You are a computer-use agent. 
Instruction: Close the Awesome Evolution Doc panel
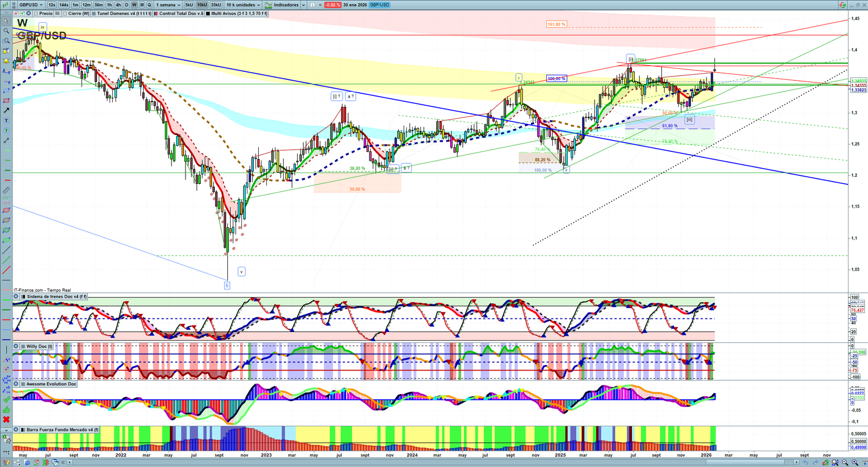(16, 384)
